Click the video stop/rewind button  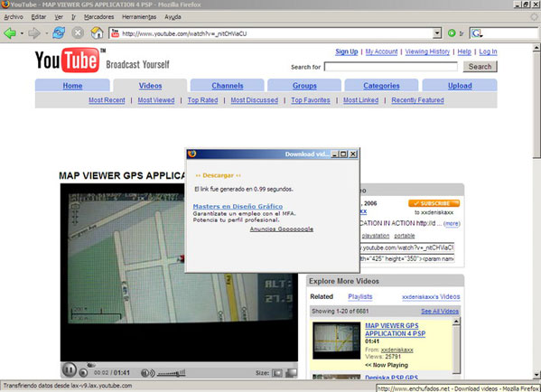[x=83, y=373]
